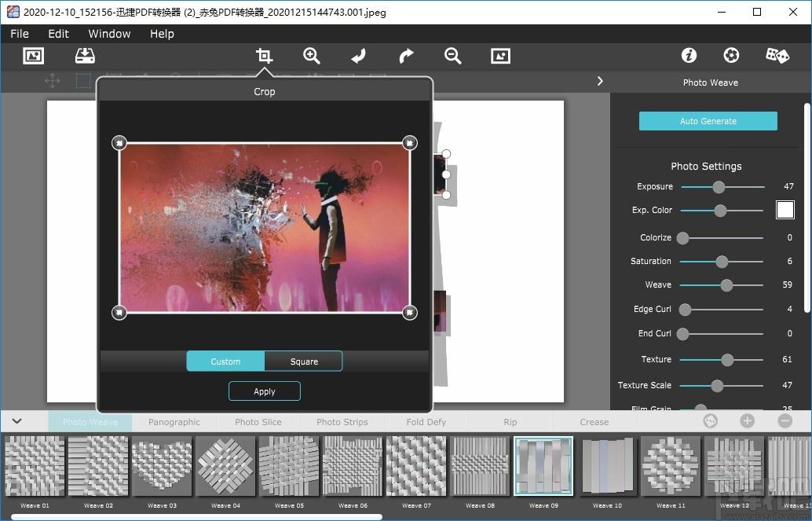
Task: Open the Edit menu
Action: point(59,34)
